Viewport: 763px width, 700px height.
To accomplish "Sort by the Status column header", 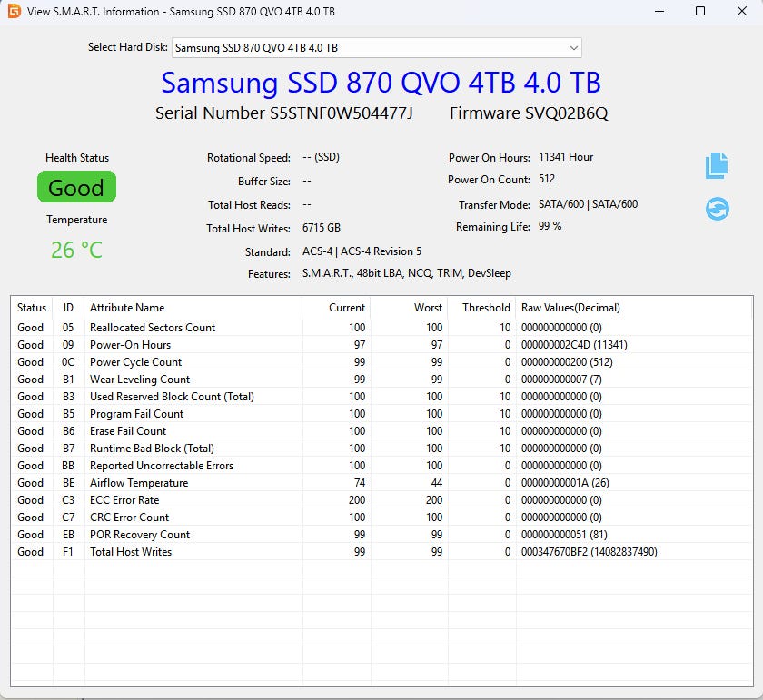I will pos(32,308).
